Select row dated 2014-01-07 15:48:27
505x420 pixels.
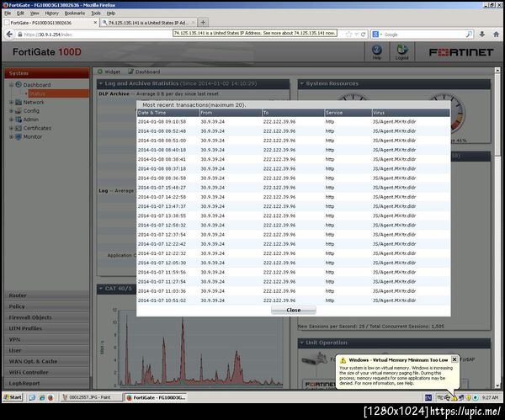(294, 188)
